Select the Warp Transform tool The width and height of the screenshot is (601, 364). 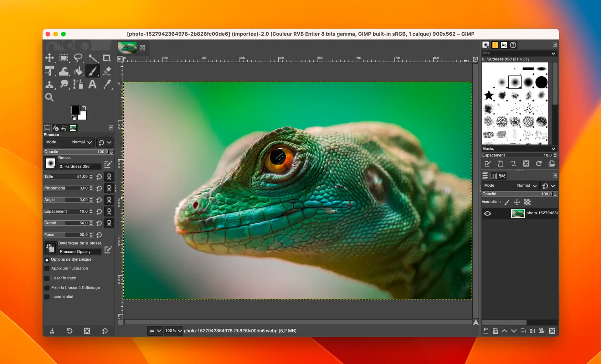point(64,71)
